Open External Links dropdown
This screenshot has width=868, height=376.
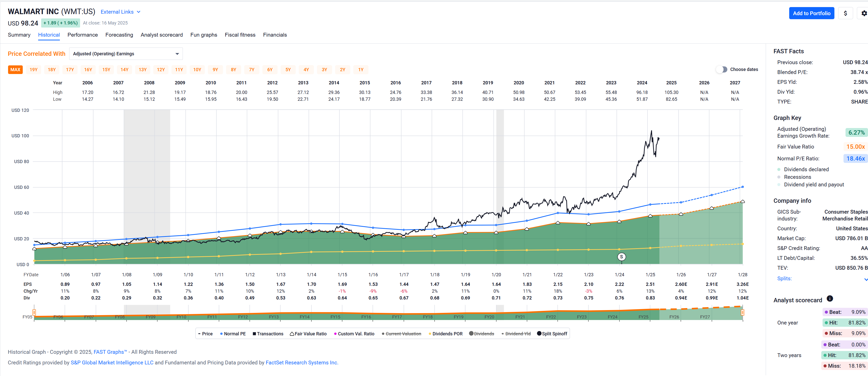[x=120, y=12]
